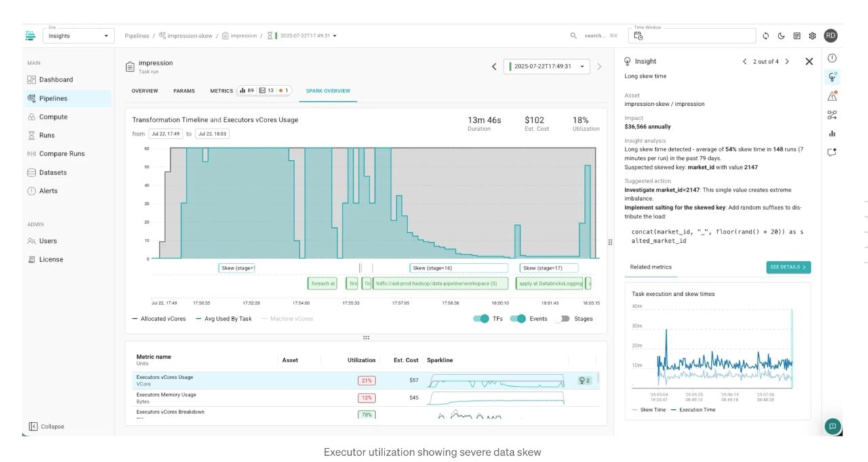Click the insights badge on Executors vCores Usage row
The image size is (868, 462).
584,381
